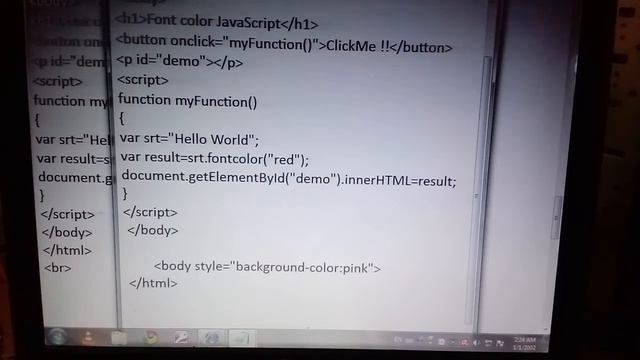The image size is (640, 360).
Task: Click the <br> line in the left window
Action: (58, 268)
